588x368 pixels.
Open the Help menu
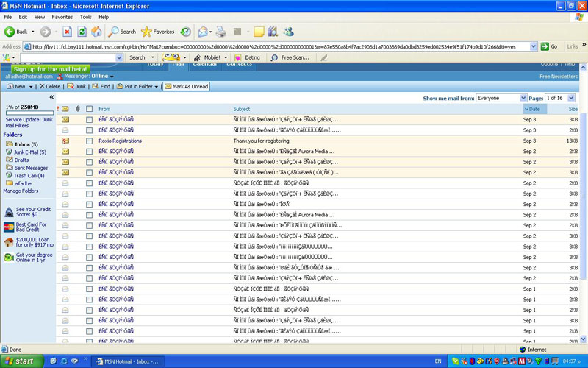point(104,17)
